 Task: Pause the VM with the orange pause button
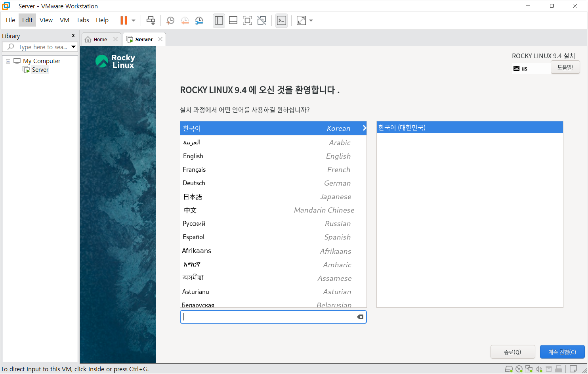click(x=124, y=20)
